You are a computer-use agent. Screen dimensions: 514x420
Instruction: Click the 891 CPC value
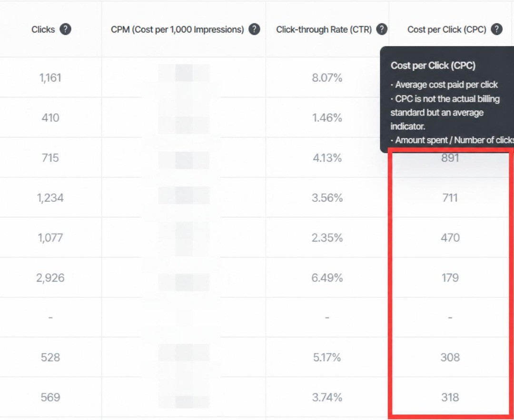(450, 158)
